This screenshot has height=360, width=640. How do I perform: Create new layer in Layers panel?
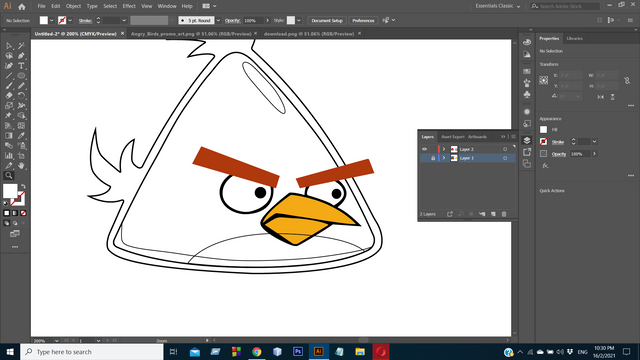[493, 214]
